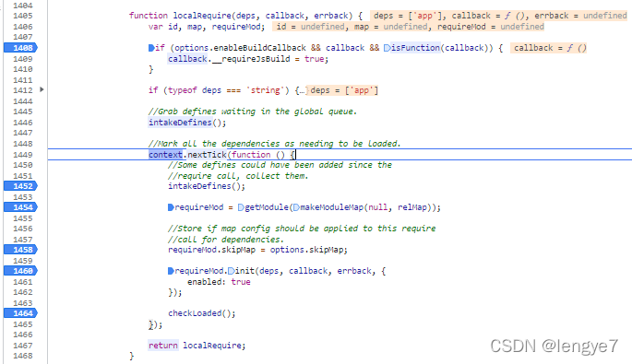Click inline breakpoint marker before isFunction
The image size is (632, 364).
coord(387,48)
